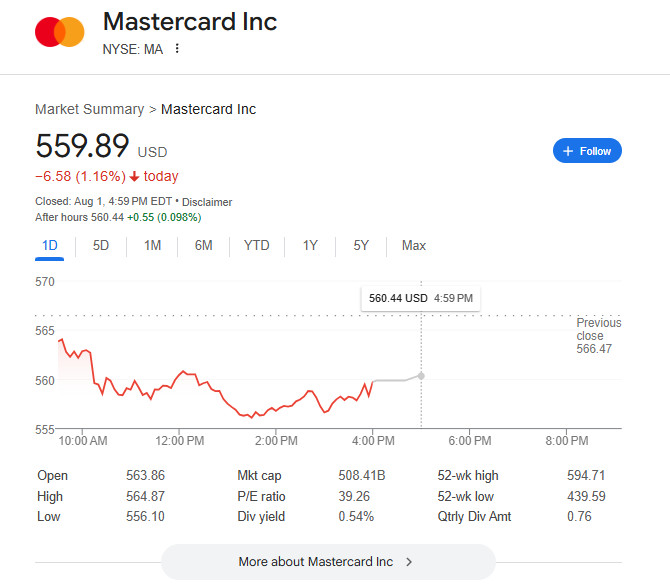This screenshot has height=587, width=670.
Task: Switch to the 1Y chart tab
Action: tap(310, 245)
